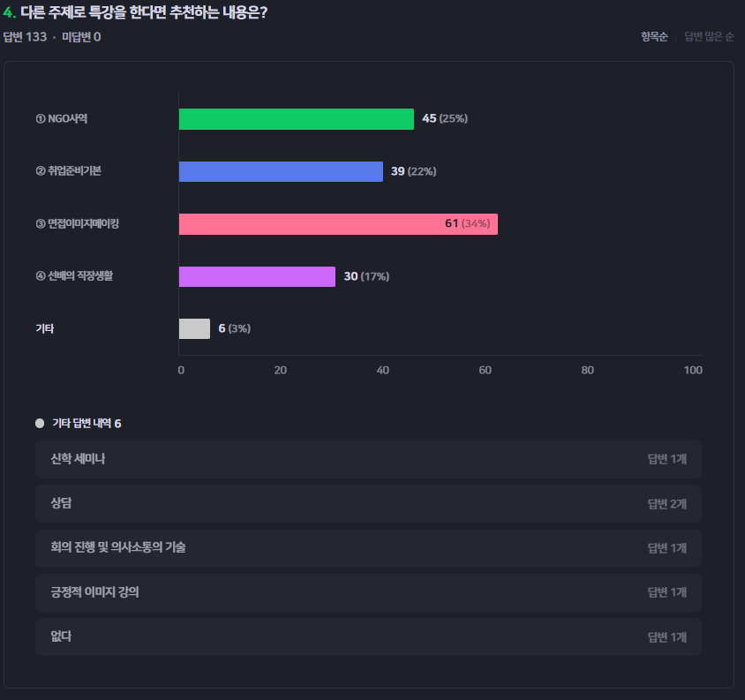Click the blue 취업준비기본 bar
This screenshot has height=700, width=745.
point(281,171)
